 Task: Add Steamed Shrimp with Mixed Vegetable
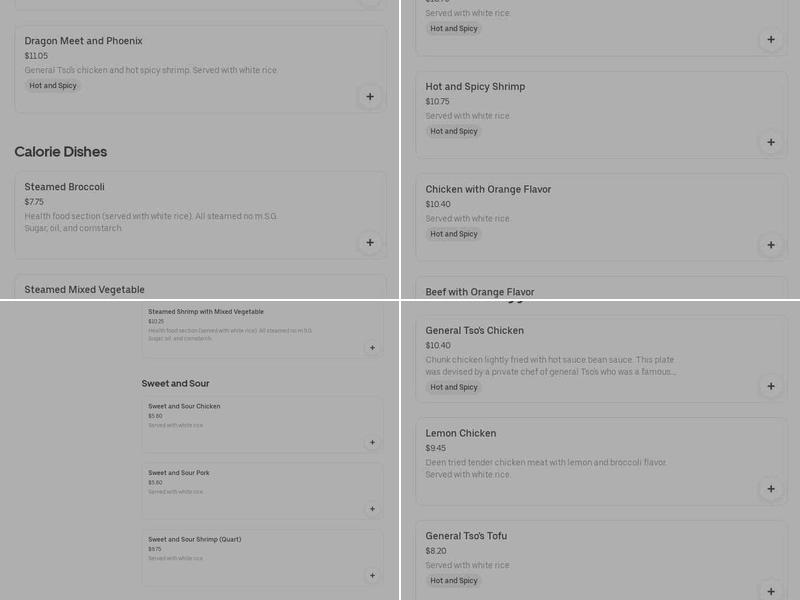click(x=372, y=348)
